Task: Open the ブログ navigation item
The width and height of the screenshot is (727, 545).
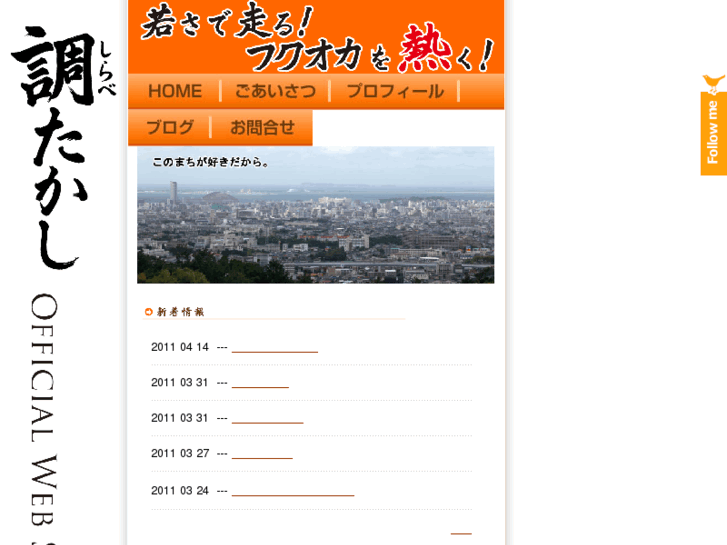Action: pyautogui.click(x=170, y=128)
